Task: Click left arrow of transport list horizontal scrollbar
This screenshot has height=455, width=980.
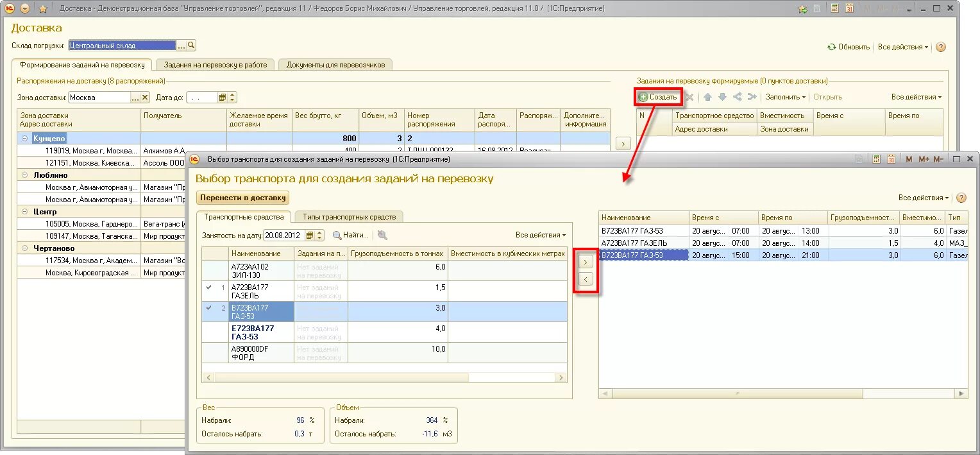Action: click(x=208, y=378)
